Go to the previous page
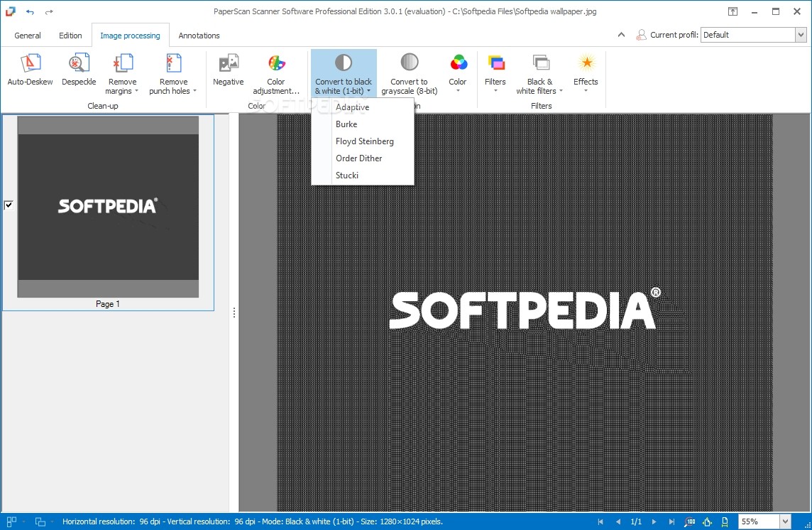 pyautogui.click(x=618, y=521)
